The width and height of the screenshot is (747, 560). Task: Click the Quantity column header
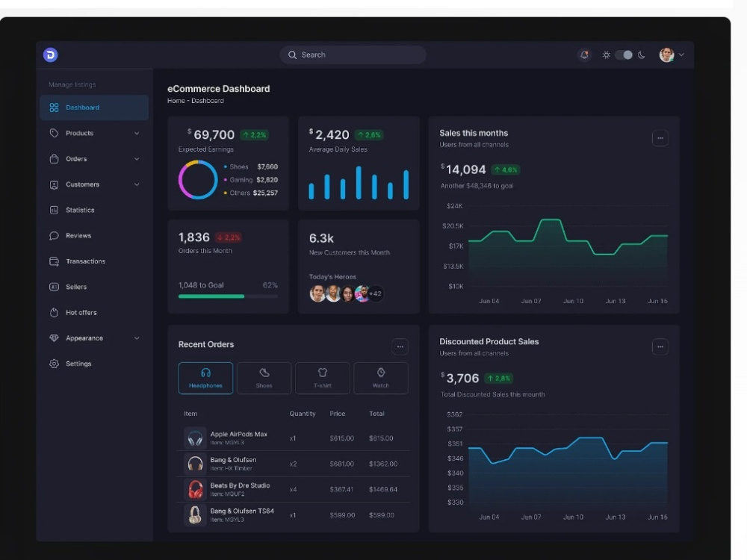click(303, 414)
